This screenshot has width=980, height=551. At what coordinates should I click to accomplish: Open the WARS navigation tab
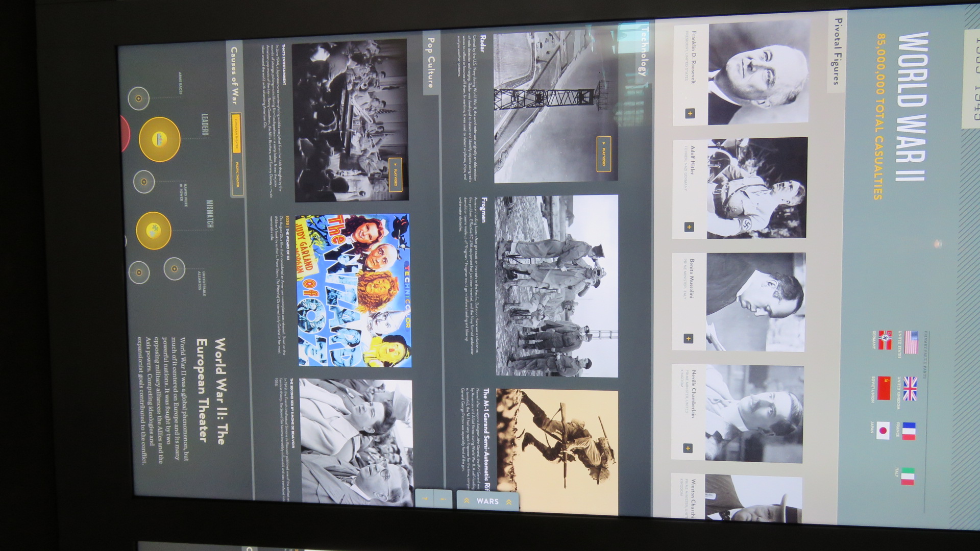click(487, 502)
